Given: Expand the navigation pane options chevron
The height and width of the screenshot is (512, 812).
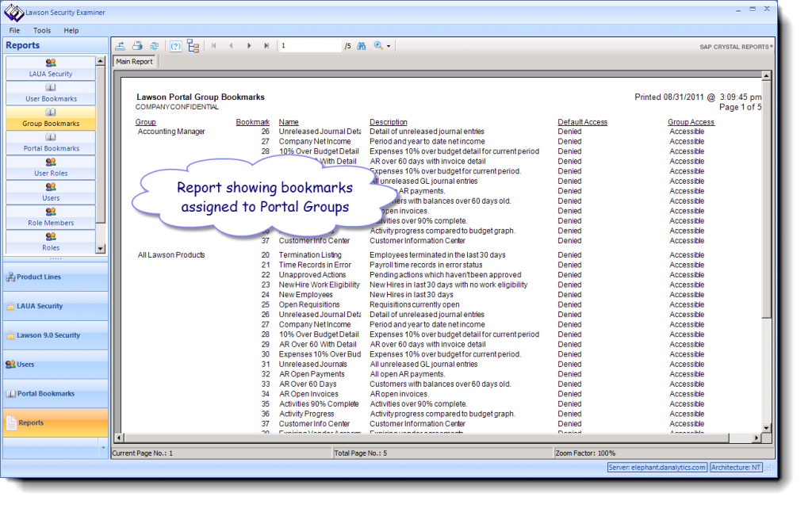Looking at the screenshot, I should click(103, 448).
